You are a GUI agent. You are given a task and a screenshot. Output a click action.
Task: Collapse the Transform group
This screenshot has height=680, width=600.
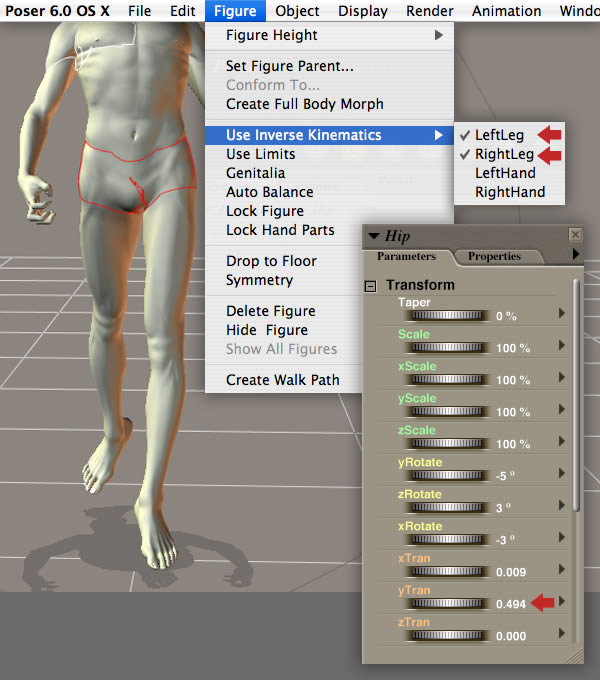pyautogui.click(x=370, y=286)
